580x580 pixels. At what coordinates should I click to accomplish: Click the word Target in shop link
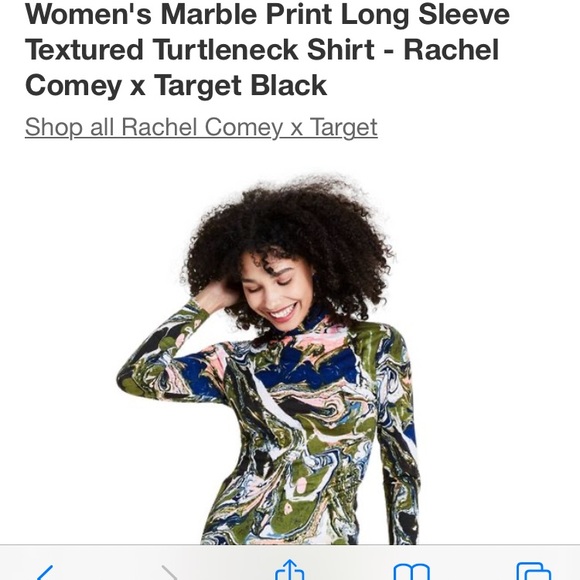pyautogui.click(x=343, y=127)
